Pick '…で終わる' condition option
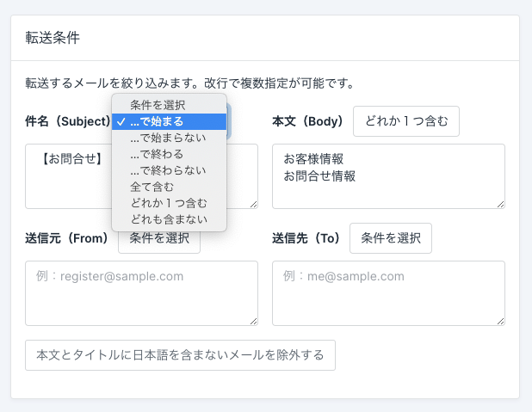Viewport: 532px width, 412px height. (x=169, y=154)
